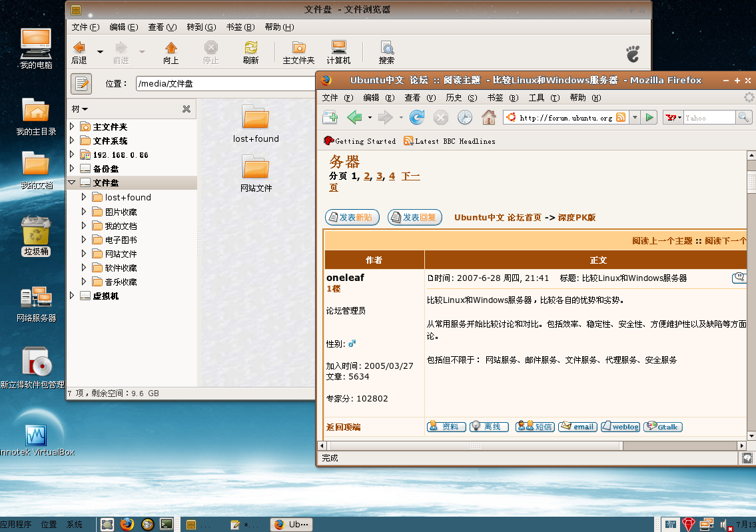Open the 垃圾桶 trash desktop icon

[36, 236]
